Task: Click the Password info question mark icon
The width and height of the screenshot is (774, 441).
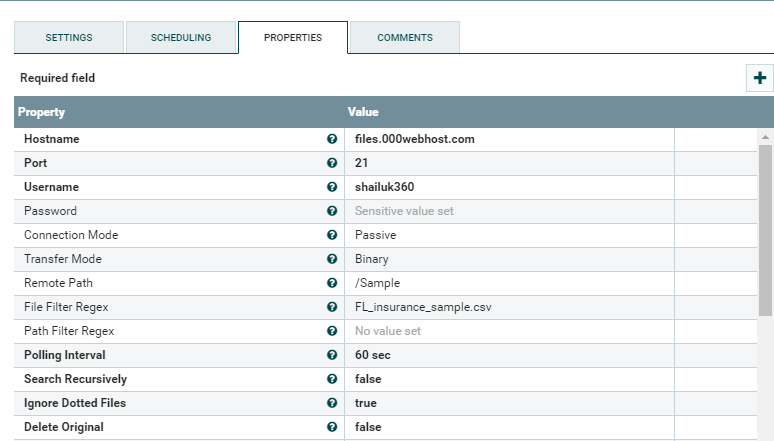Action: [332, 211]
